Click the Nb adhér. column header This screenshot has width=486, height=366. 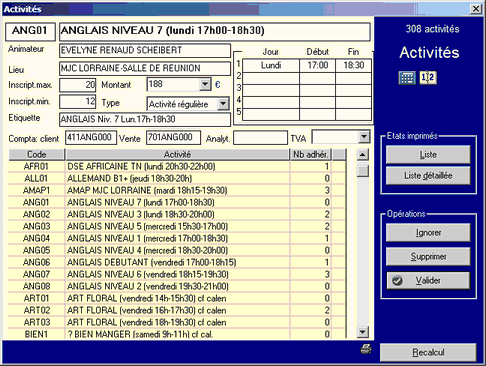tap(311, 154)
